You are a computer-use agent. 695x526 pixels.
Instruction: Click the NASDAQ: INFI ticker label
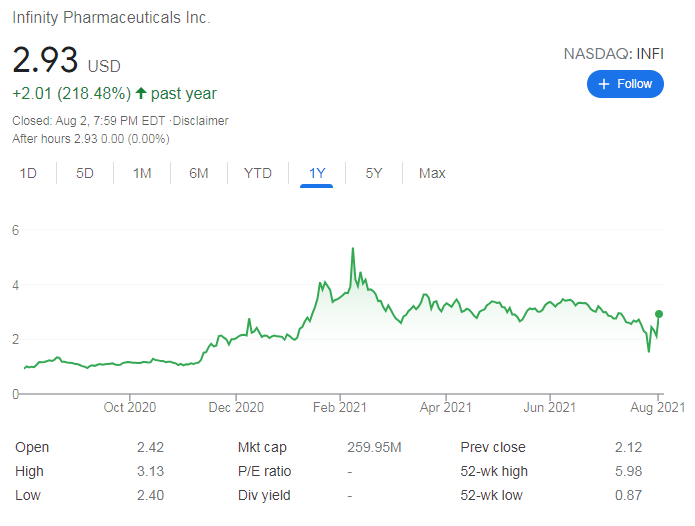(613, 54)
